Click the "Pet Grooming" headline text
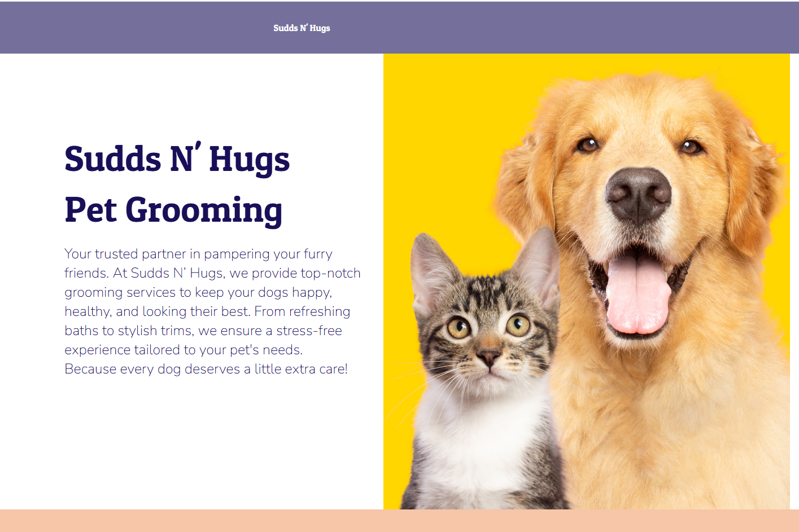 click(x=173, y=210)
